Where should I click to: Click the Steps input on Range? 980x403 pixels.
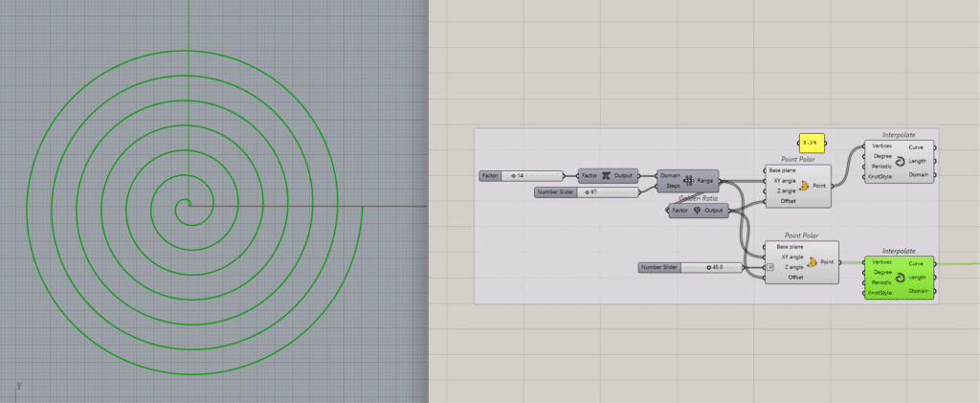[673, 186]
